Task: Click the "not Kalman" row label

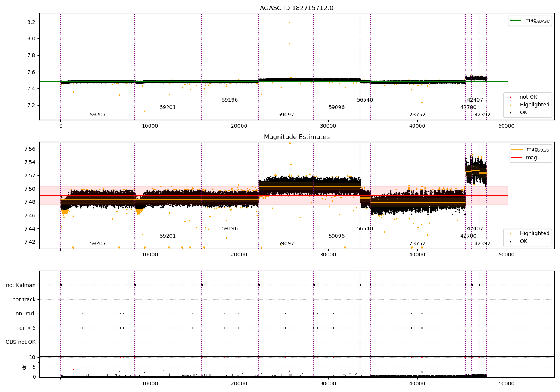Action: point(21,286)
